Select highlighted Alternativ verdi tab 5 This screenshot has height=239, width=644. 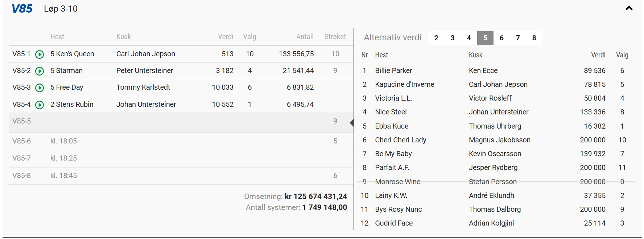click(x=485, y=38)
